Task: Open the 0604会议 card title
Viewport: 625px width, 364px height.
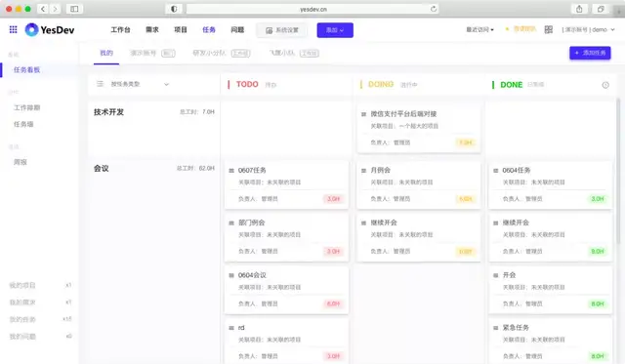Action: coord(252,275)
